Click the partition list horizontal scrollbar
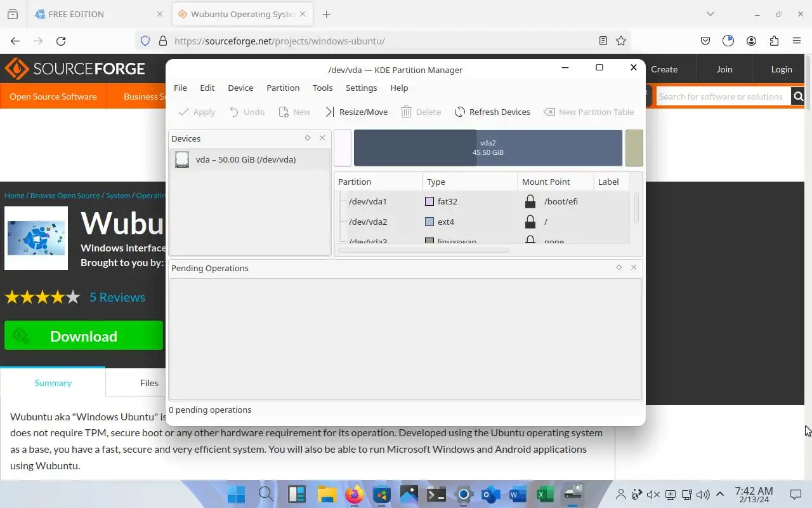 pos(424,250)
